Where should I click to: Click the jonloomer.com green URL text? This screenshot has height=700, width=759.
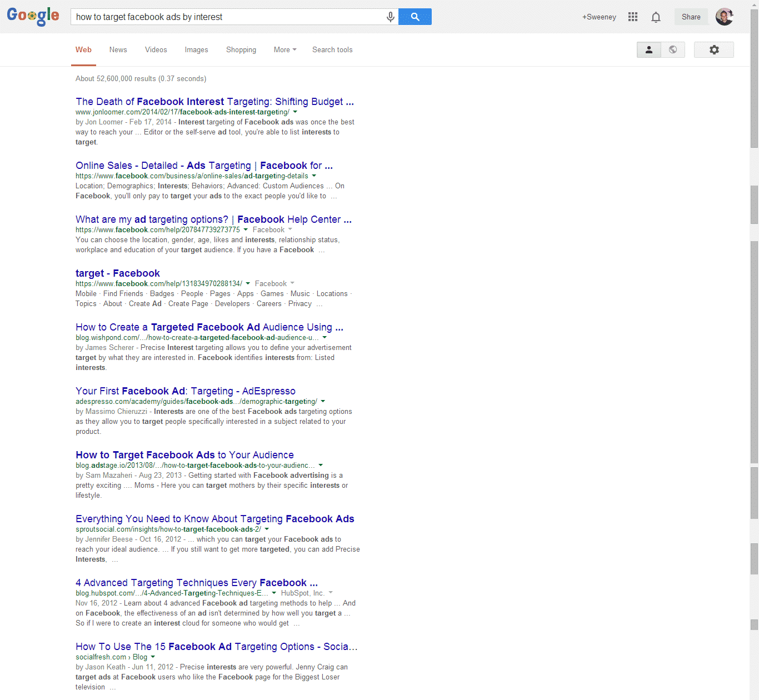(x=182, y=112)
